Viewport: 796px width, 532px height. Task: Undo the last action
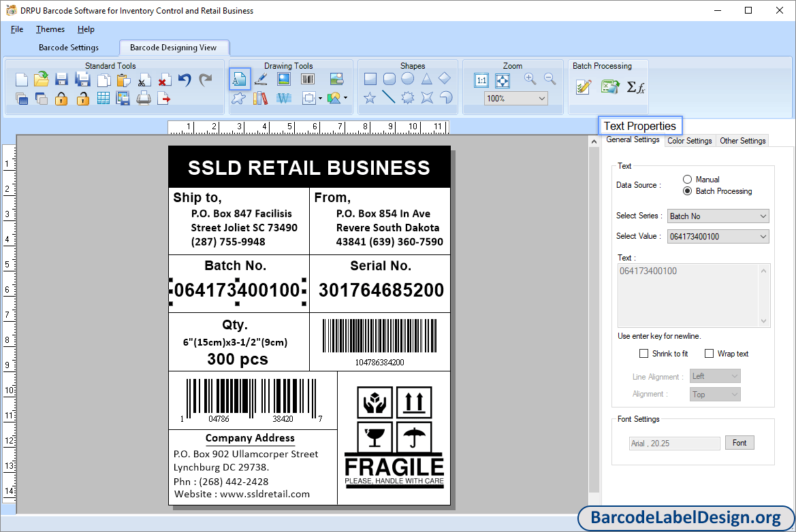tap(185, 80)
